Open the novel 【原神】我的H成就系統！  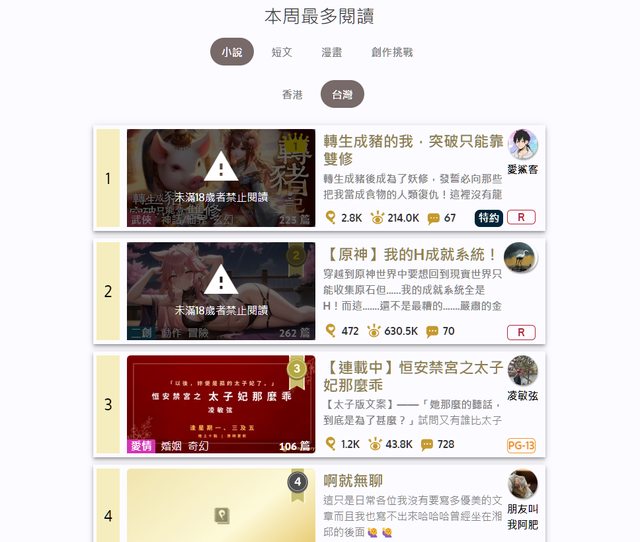(x=411, y=255)
